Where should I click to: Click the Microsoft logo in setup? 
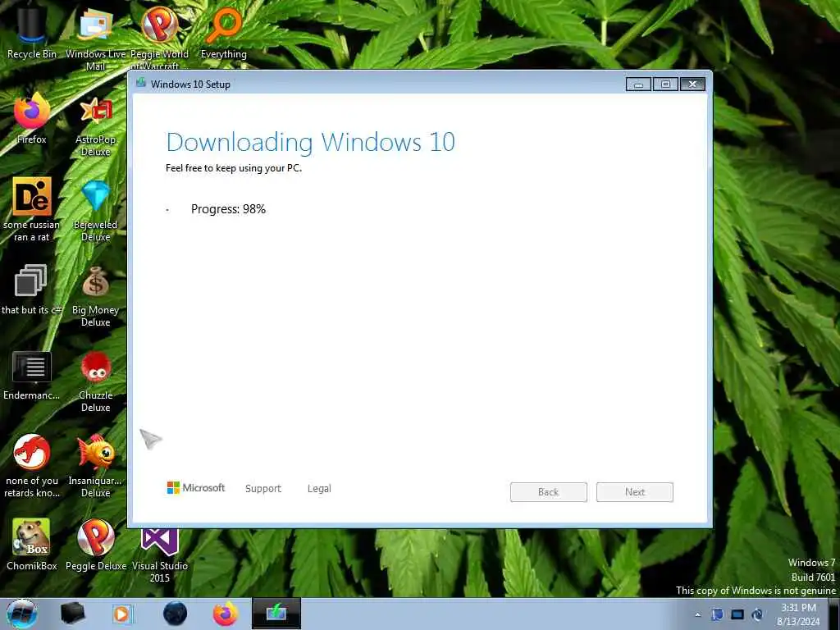[x=196, y=487]
